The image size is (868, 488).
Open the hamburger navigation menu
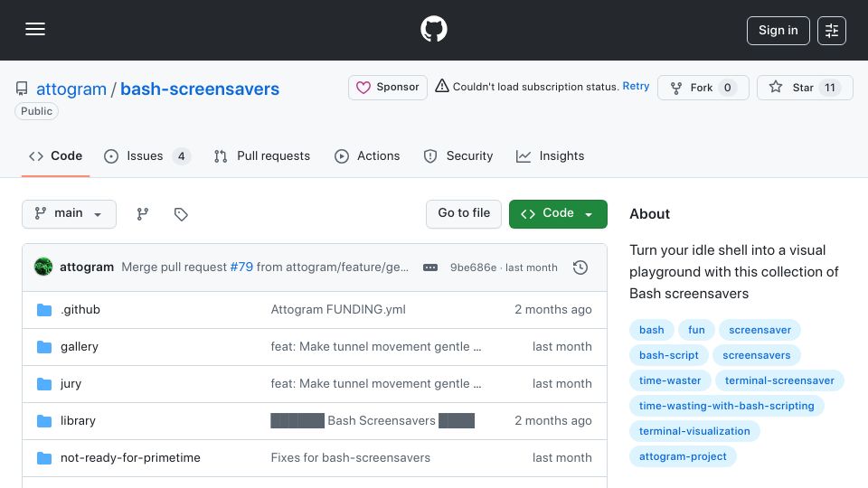(x=35, y=29)
